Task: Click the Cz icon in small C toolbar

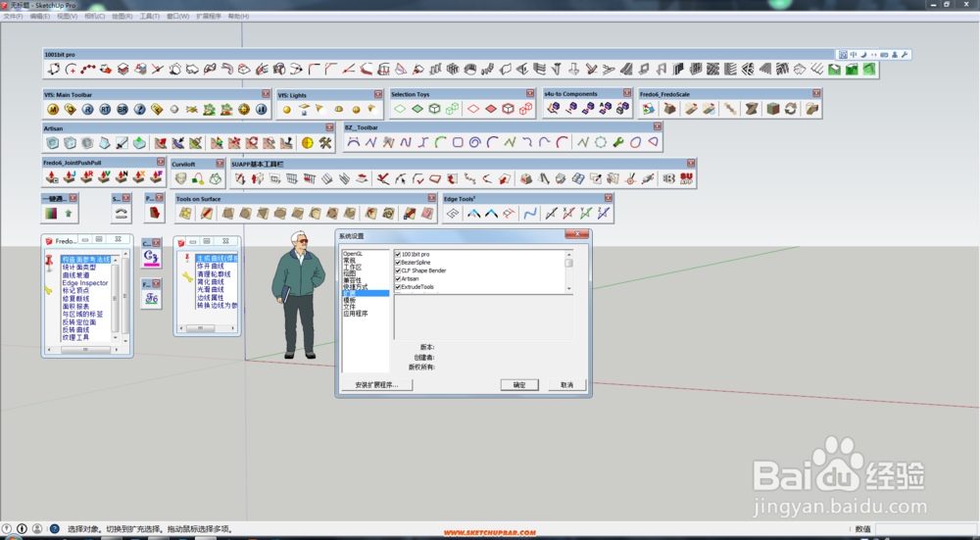Action: click(151, 256)
